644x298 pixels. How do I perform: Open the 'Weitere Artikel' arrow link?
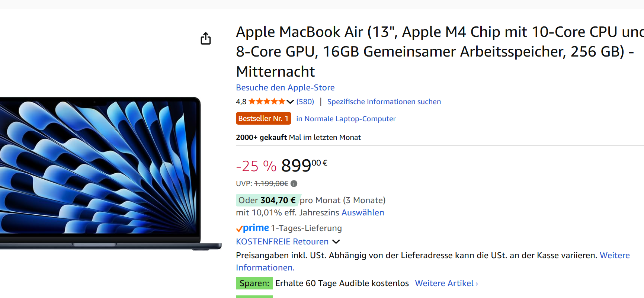446,283
